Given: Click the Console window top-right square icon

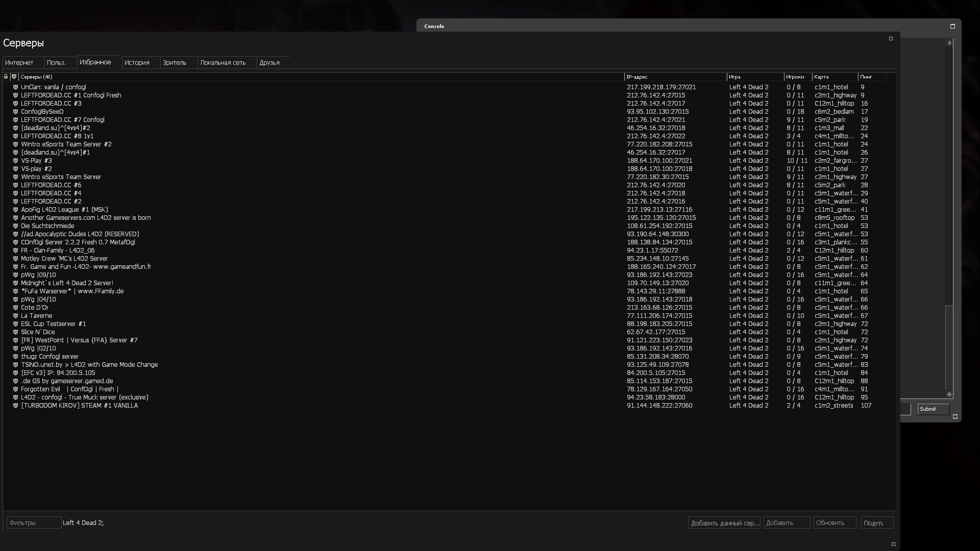Looking at the screenshot, I should pyautogui.click(x=952, y=26).
